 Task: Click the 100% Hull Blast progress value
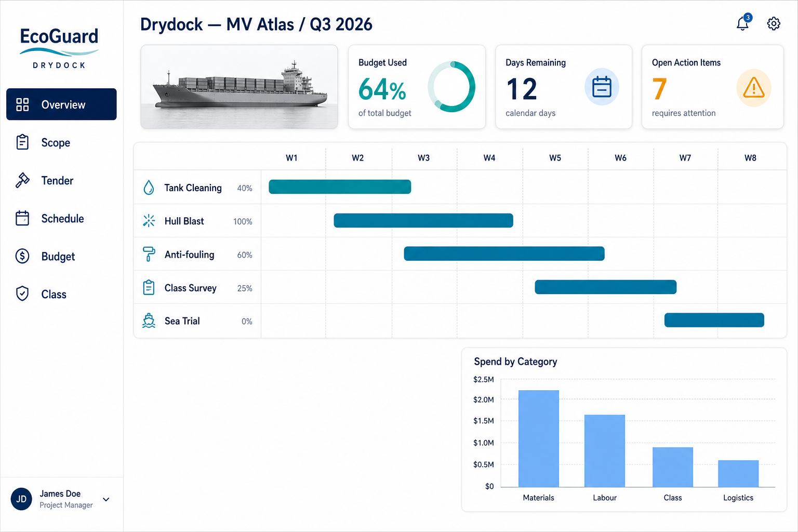[243, 221]
